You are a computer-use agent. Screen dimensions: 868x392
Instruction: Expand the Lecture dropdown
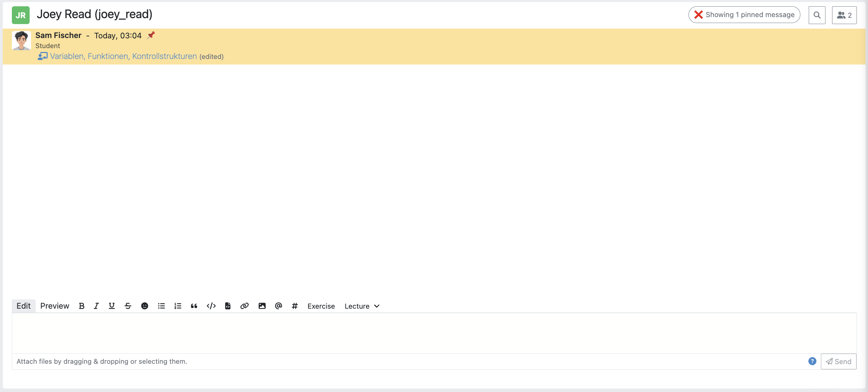coord(362,306)
